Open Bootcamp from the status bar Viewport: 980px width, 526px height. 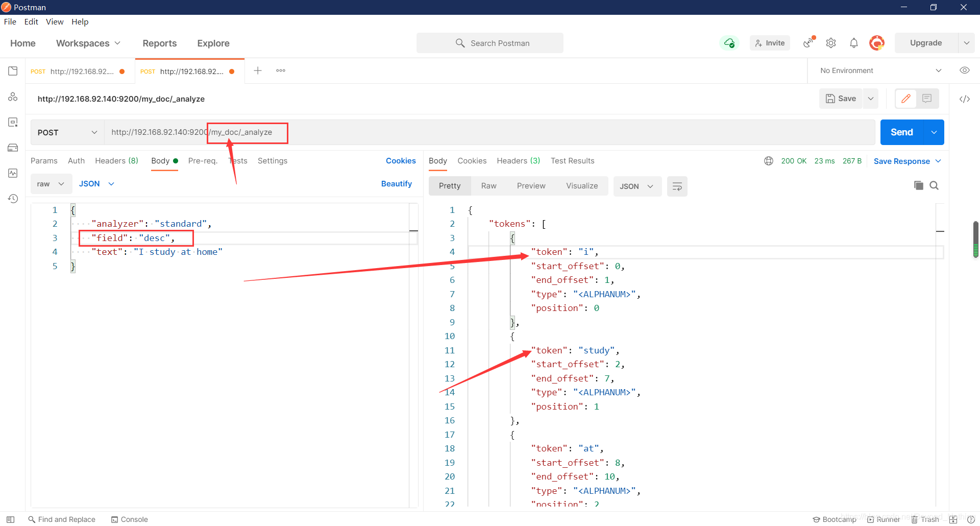click(835, 519)
